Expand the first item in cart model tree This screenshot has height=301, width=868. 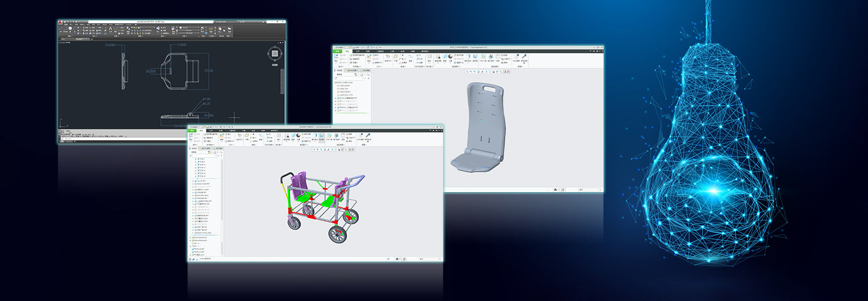tap(198, 159)
